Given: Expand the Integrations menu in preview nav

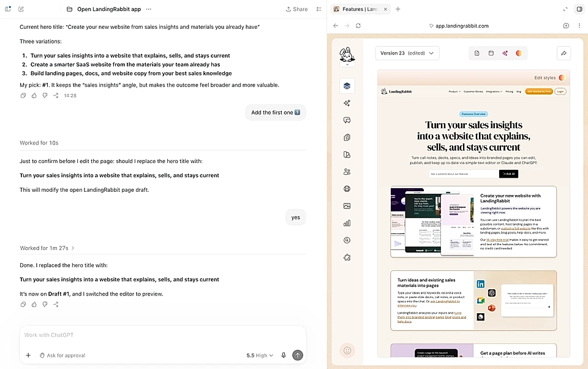Looking at the screenshot, I should (494, 91).
